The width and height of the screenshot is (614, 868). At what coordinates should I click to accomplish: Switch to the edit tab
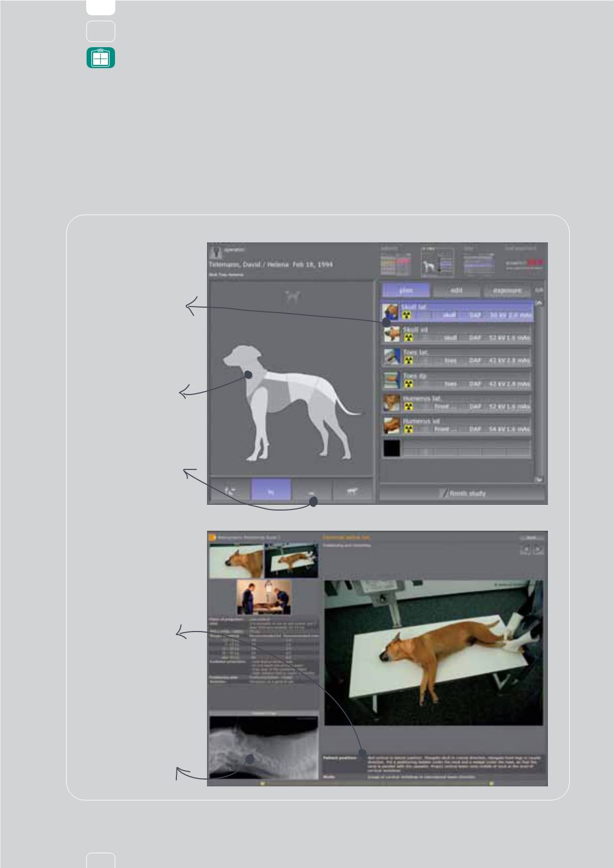pos(456,290)
